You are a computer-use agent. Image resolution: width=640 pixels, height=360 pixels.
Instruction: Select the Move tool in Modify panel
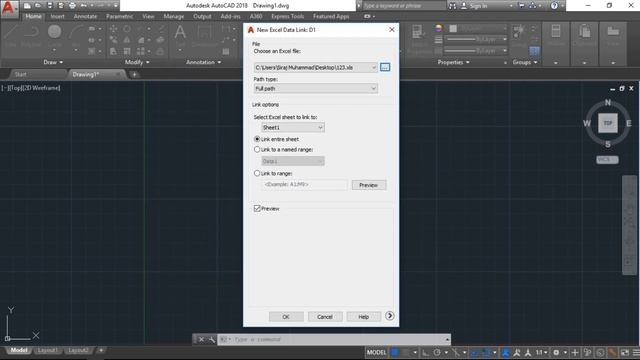tap(113, 29)
